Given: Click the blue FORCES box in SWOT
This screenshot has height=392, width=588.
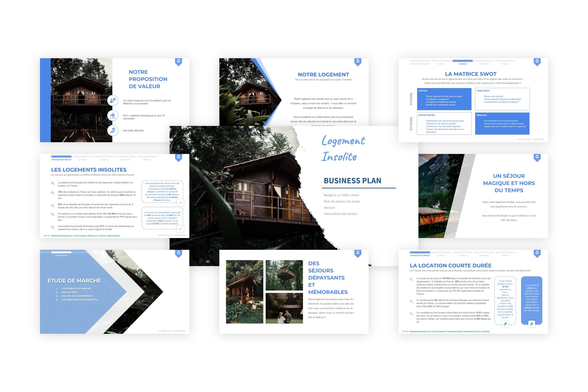Looking at the screenshot, I should pyautogui.click(x=444, y=99).
